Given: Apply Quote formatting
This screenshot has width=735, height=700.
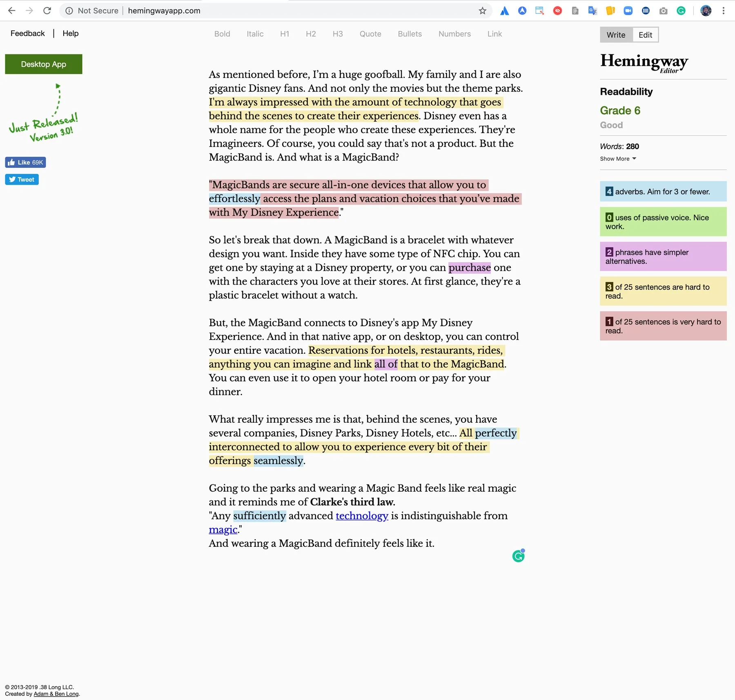Looking at the screenshot, I should point(370,34).
